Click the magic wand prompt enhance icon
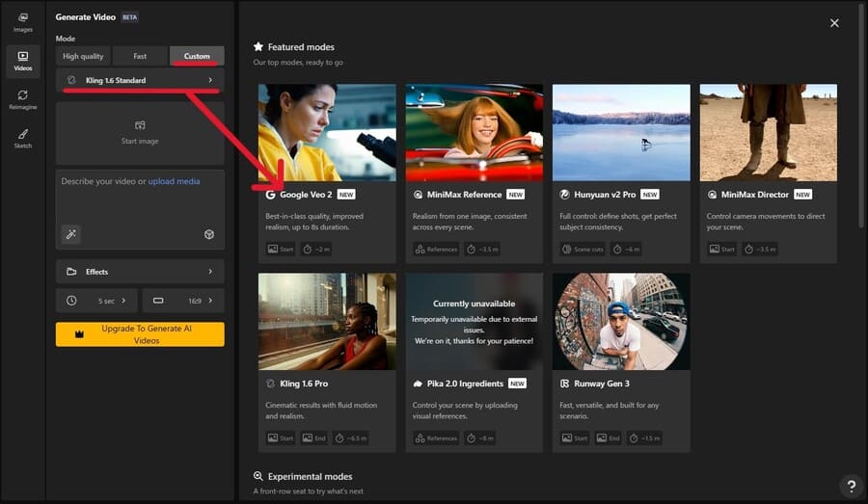This screenshot has width=868, height=504. 70,234
